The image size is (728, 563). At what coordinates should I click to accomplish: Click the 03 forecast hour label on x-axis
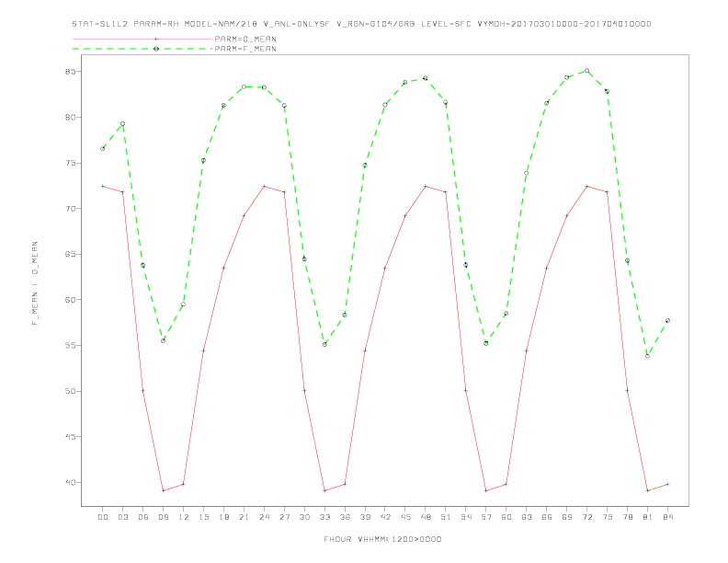tap(122, 517)
